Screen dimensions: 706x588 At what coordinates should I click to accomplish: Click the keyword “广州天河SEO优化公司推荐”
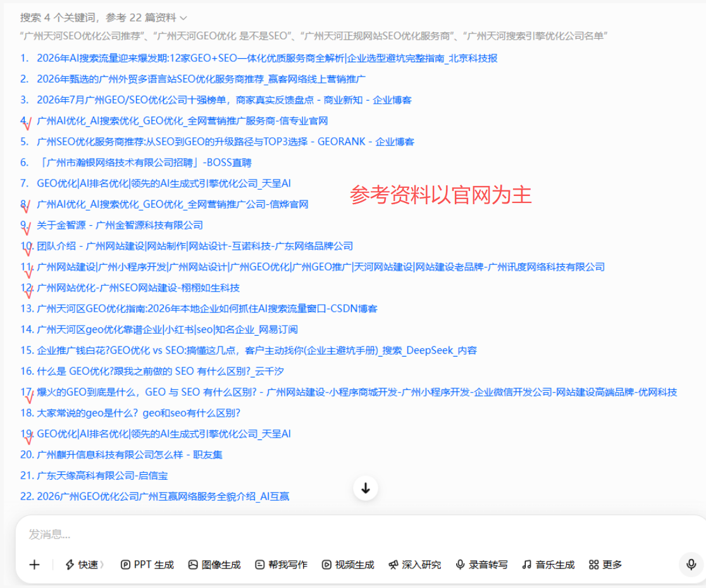[82, 36]
